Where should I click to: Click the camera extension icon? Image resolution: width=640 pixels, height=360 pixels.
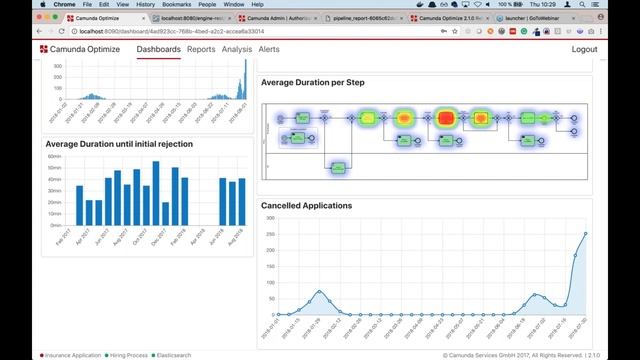pos(591,31)
